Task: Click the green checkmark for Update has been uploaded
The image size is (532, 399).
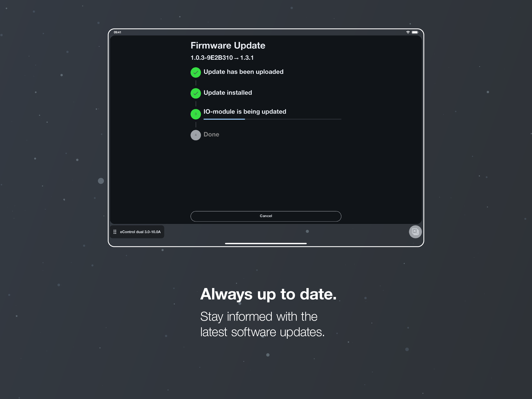Action: click(195, 72)
